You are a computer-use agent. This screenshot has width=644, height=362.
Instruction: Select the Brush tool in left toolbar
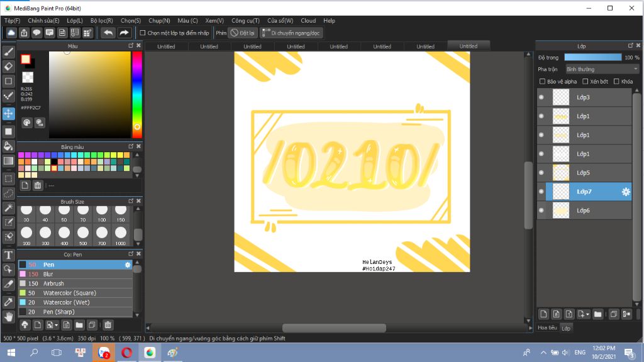click(8, 52)
